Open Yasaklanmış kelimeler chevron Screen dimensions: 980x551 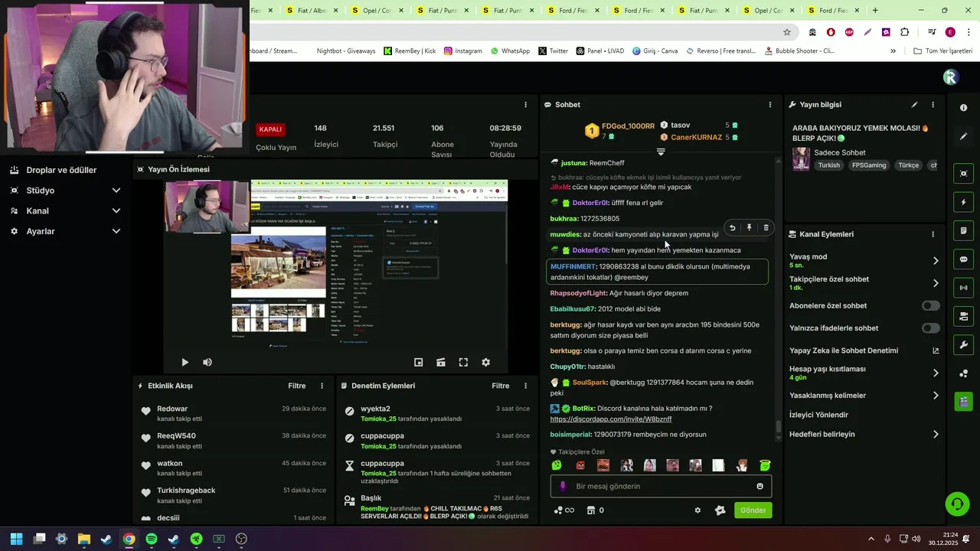[x=936, y=396]
